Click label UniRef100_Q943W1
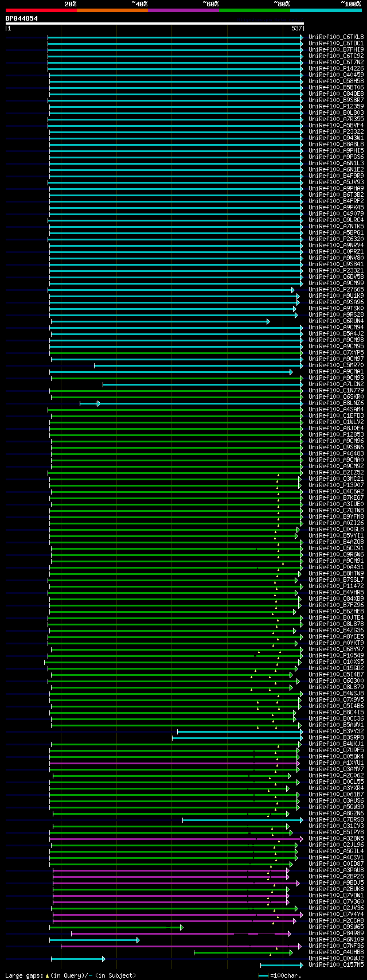Viewport: 367px width, 980px height. pyautogui.click(x=336, y=138)
